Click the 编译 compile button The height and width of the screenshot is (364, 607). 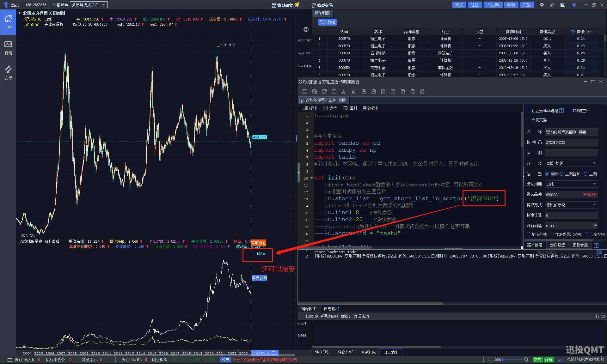(310, 108)
